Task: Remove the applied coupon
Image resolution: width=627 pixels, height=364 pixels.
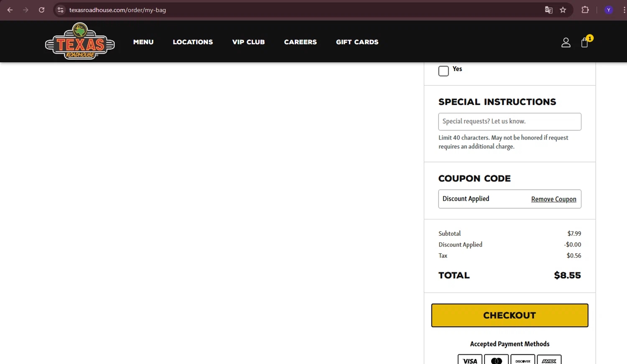Action: point(553,199)
